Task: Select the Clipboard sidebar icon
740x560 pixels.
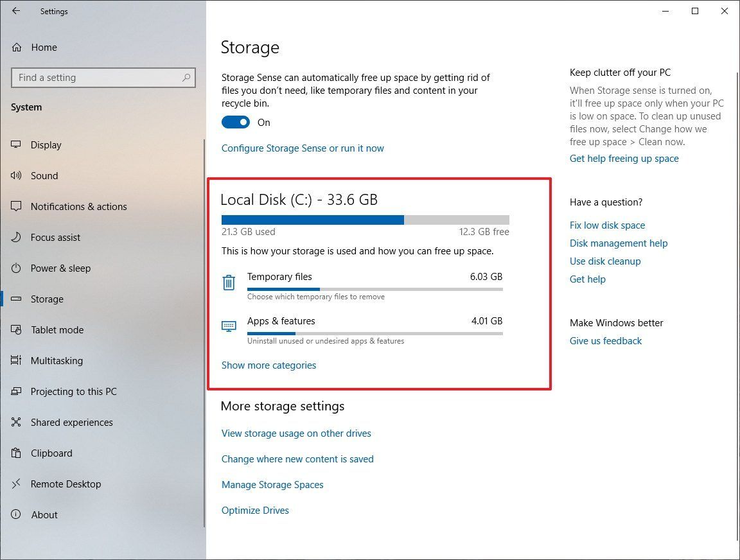Action: click(15, 453)
